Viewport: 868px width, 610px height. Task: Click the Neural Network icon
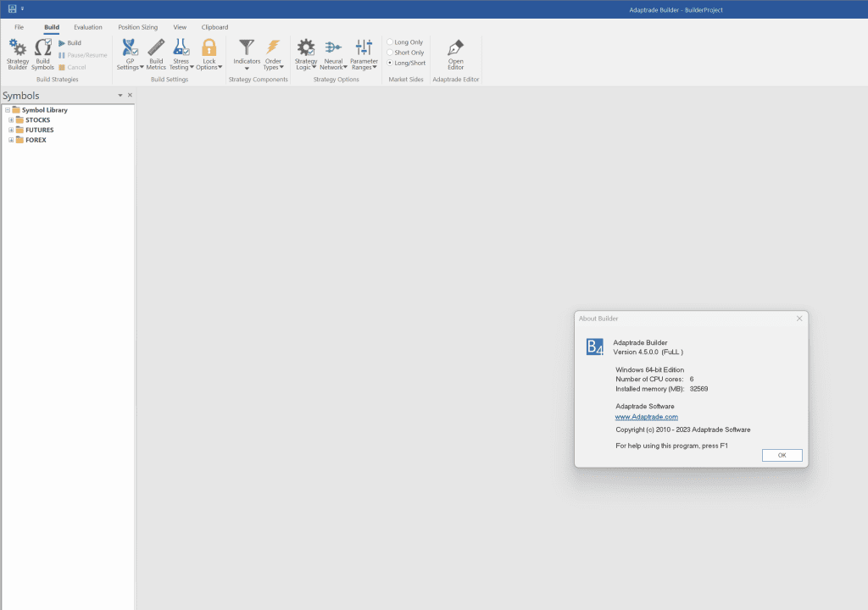tap(333, 48)
